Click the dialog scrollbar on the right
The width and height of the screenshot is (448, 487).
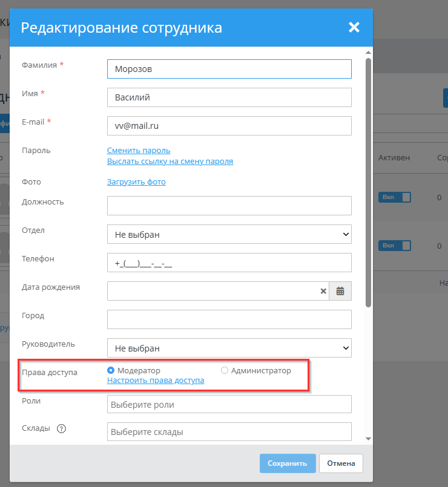(368, 181)
